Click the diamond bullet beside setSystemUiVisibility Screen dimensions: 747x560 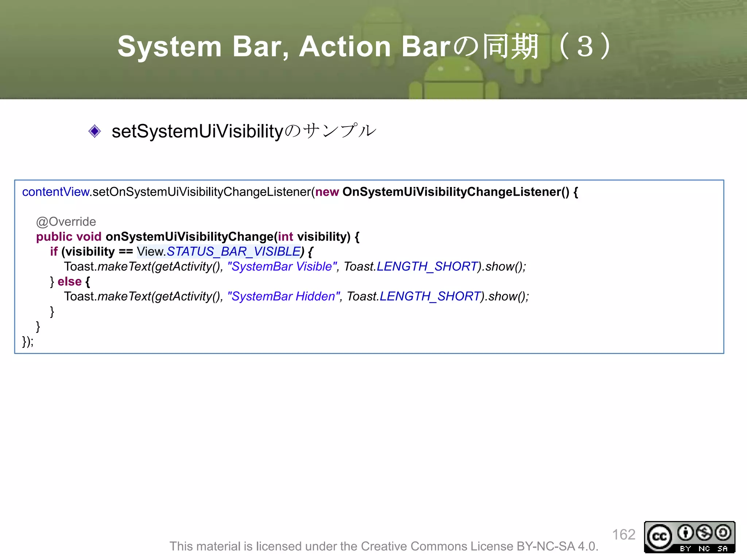coord(94,131)
